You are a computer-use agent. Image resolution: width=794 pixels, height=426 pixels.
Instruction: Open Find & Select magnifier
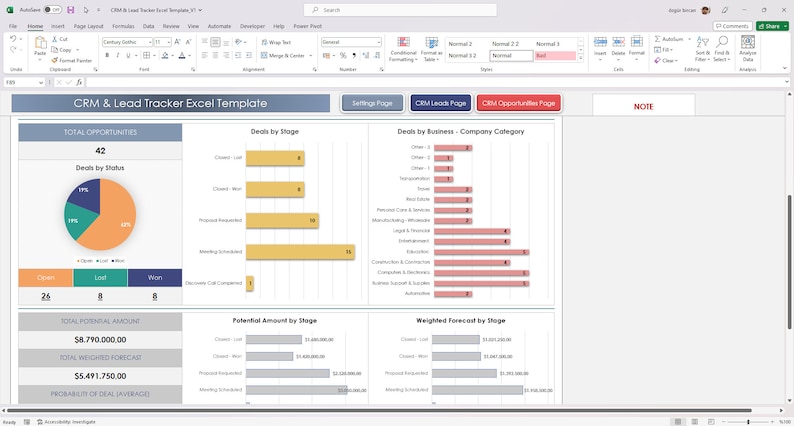(x=722, y=49)
